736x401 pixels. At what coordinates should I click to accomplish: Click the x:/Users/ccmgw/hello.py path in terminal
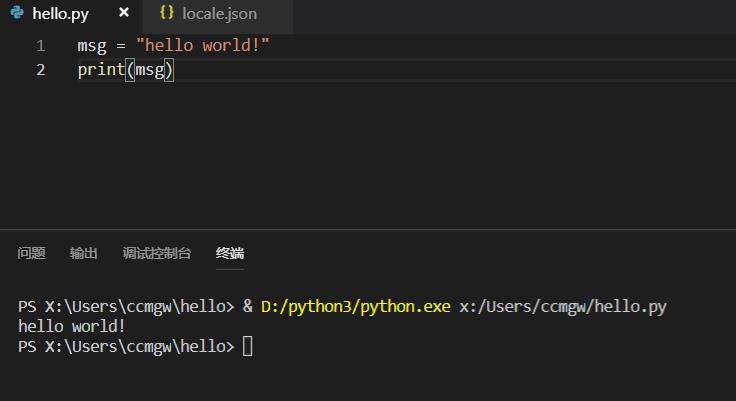(x=563, y=307)
